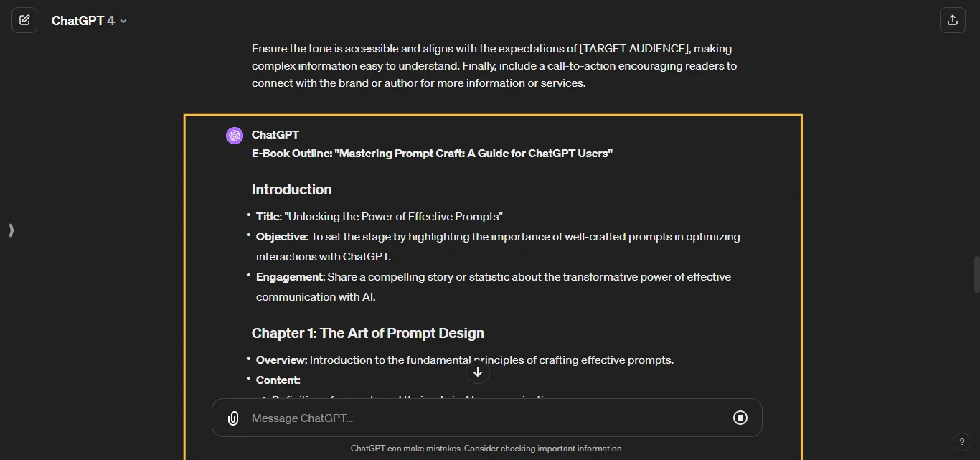The image size is (980, 460).
Task: Open the ChatGPT 4 model selector dropdown
Action: coord(89,21)
